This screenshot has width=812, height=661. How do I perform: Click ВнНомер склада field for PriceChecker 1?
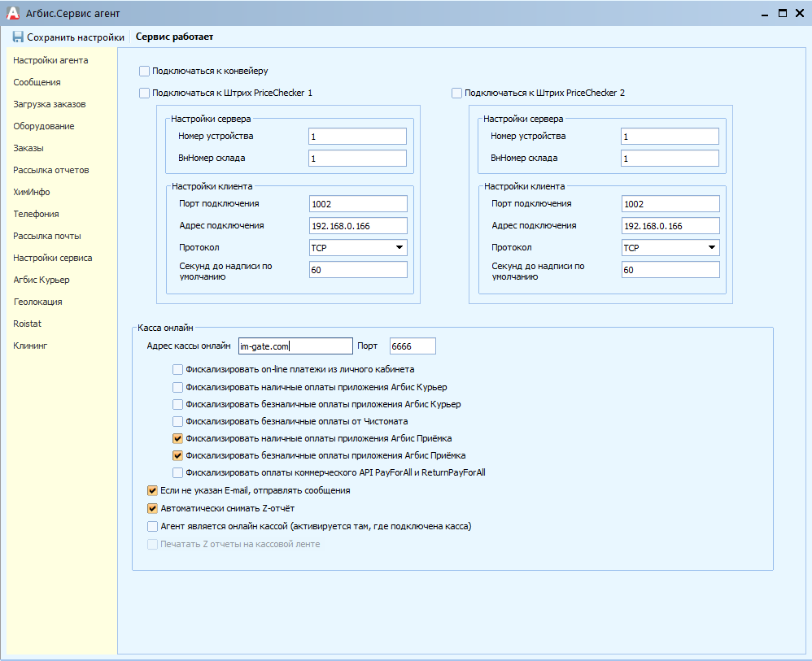(x=357, y=159)
